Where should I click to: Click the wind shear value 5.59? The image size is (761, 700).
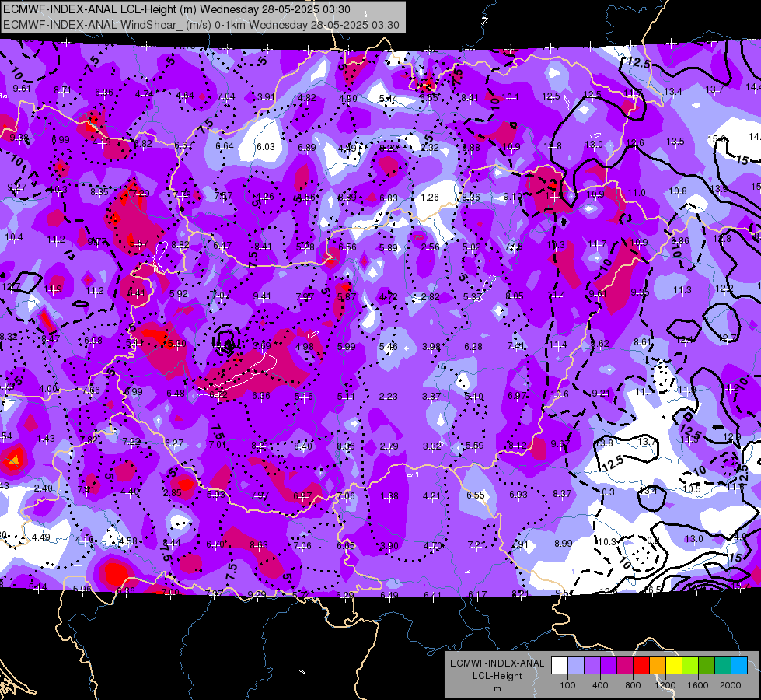(x=474, y=445)
